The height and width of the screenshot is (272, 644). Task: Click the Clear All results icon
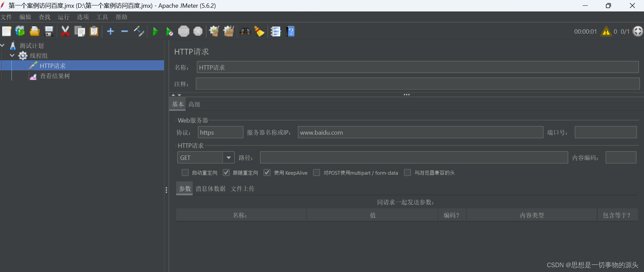coord(229,31)
